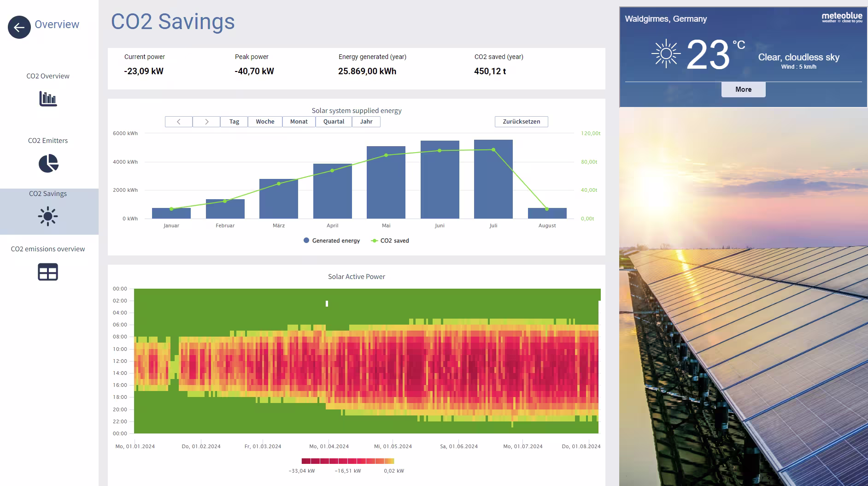Click the next period arrow on the chart
The width and height of the screenshot is (868, 486).
click(206, 121)
